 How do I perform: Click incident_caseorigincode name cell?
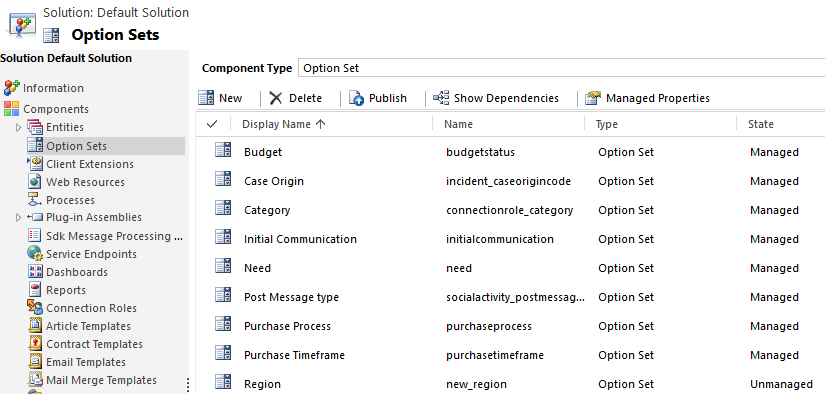point(508,181)
